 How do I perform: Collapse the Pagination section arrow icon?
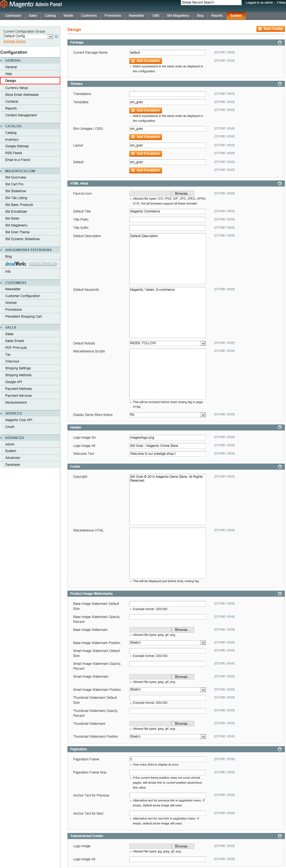click(280, 749)
